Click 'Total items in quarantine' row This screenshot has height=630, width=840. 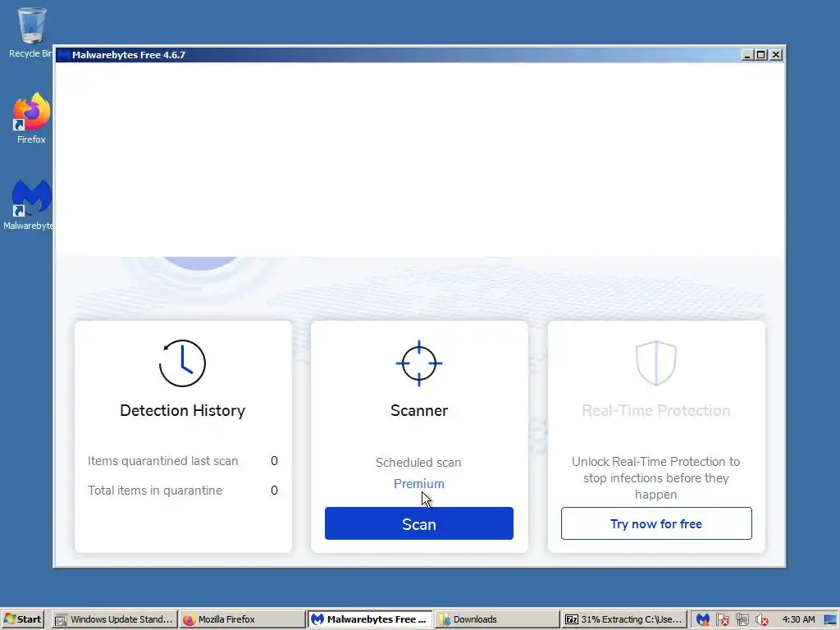(183, 491)
